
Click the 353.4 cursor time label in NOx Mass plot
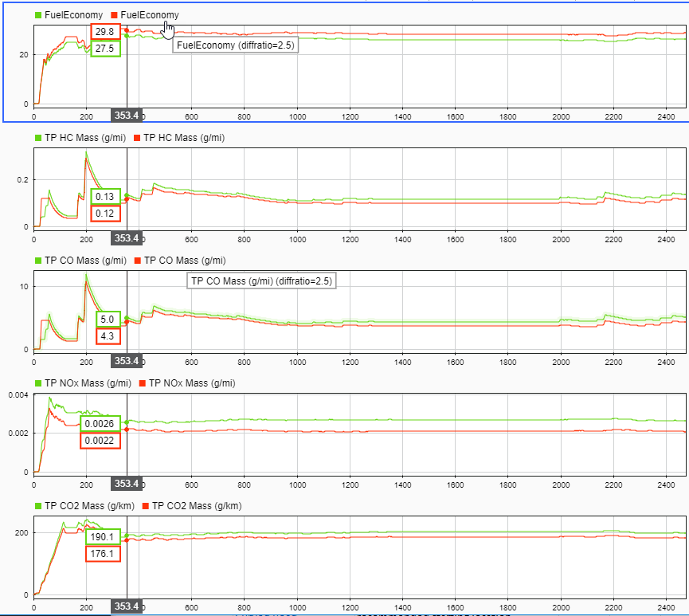pos(127,484)
